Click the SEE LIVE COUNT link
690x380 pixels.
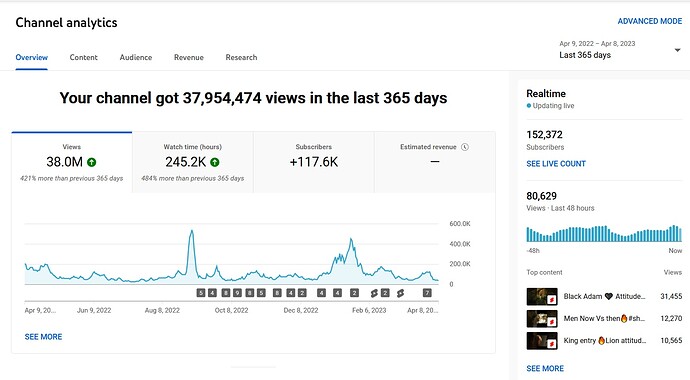click(556, 164)
